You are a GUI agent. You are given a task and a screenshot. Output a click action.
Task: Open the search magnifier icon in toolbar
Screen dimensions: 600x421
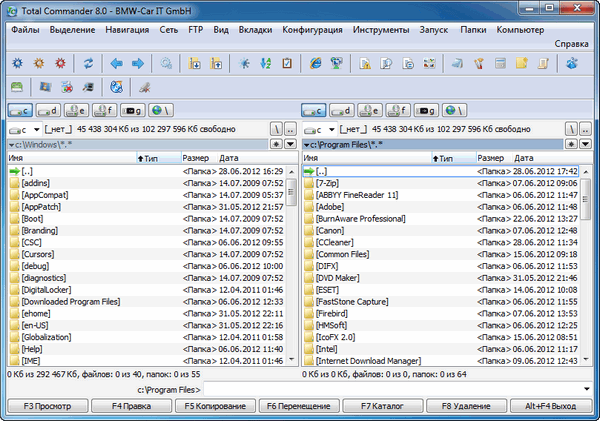click(166, 64)
